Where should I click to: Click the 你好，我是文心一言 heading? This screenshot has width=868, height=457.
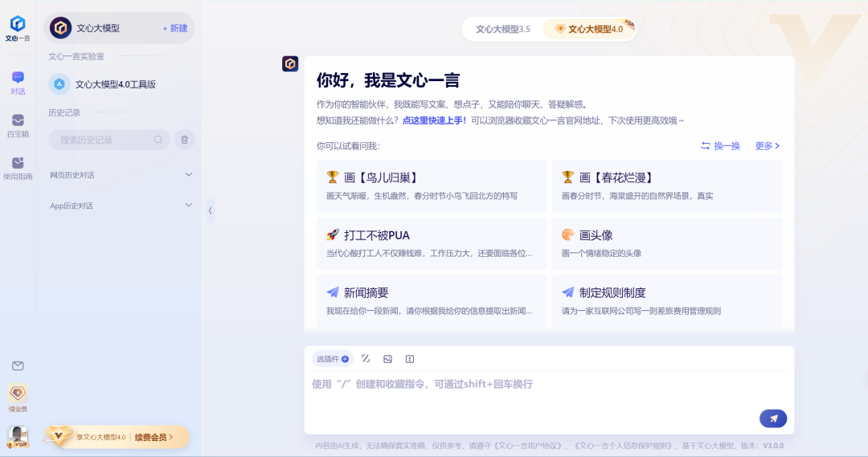(x=388, y=81)
